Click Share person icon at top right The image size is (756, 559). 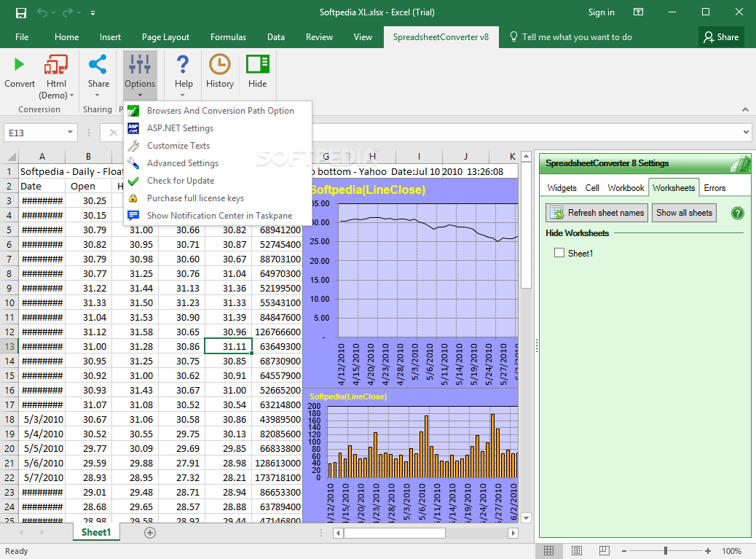point(708,37)
